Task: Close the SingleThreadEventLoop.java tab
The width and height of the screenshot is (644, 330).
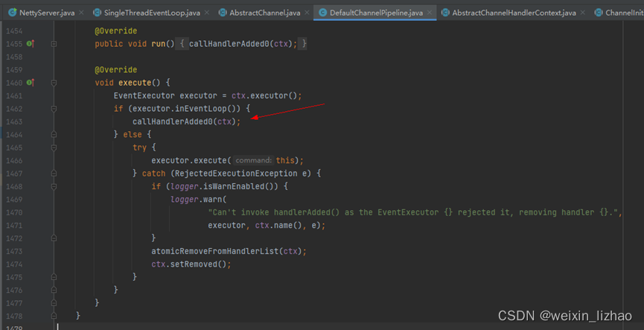Action: click(207, 13)
